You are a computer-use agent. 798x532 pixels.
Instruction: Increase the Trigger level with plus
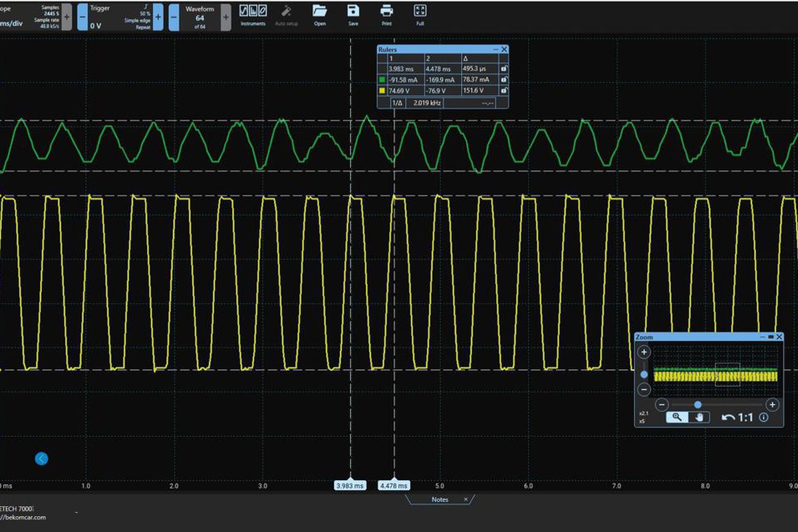(x=158, y=17)
